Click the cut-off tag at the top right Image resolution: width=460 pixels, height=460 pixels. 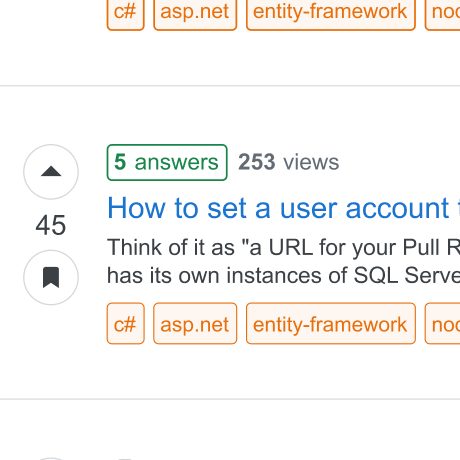click(x=443, y=15)
